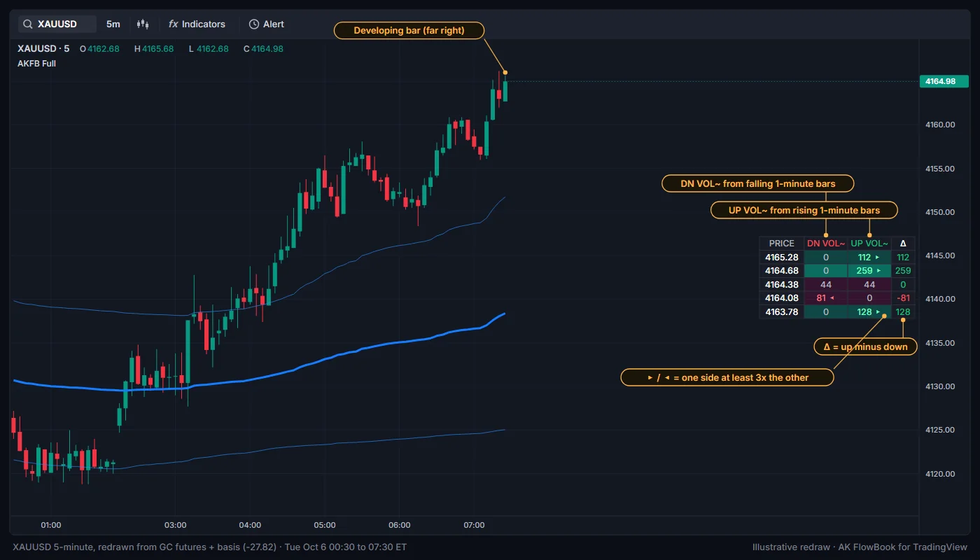Click the low value L 4162.68
The height and width of the screenshot is (560, 980).
[x=209, y=49]
